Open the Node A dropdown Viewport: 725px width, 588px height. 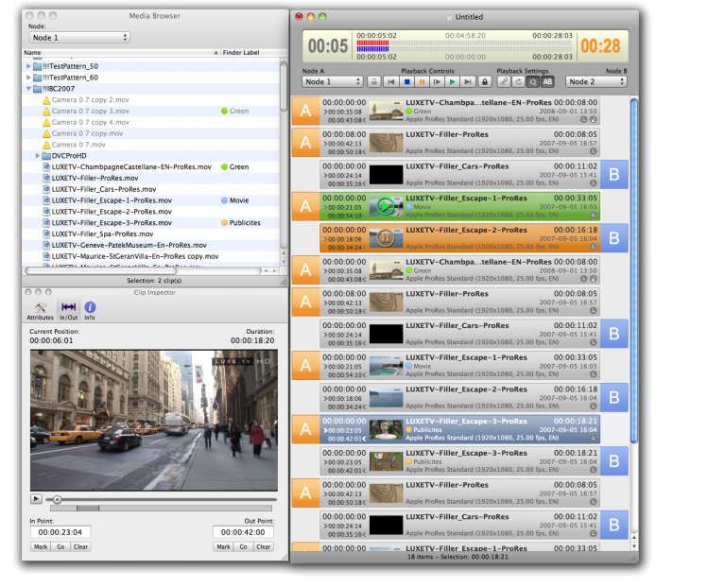(x=332, y=82)
